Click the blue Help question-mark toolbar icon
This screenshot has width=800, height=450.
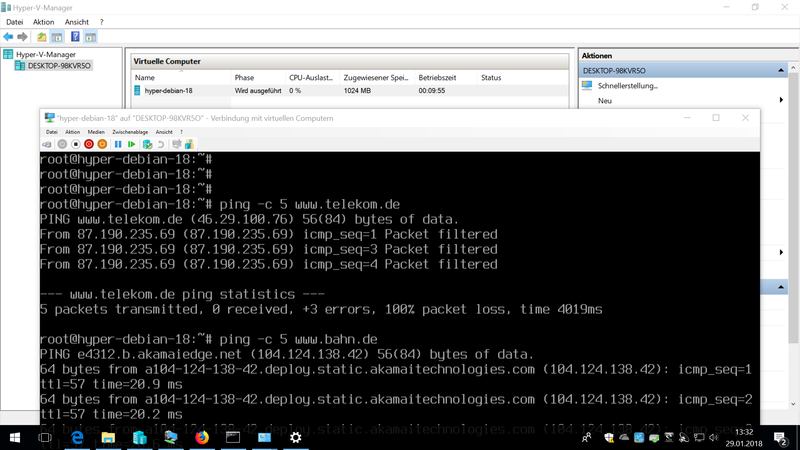click(75, 37)
